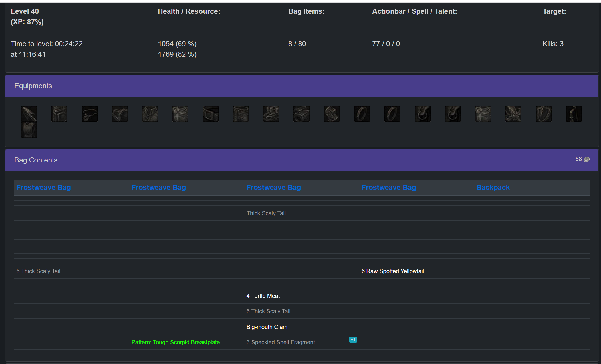Click the Bag Contents section header
This screenshot has width=601, height=364.
click(36, 160)
